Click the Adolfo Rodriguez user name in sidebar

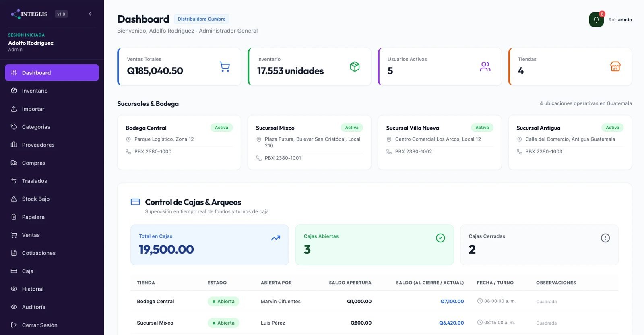[31, 43]
